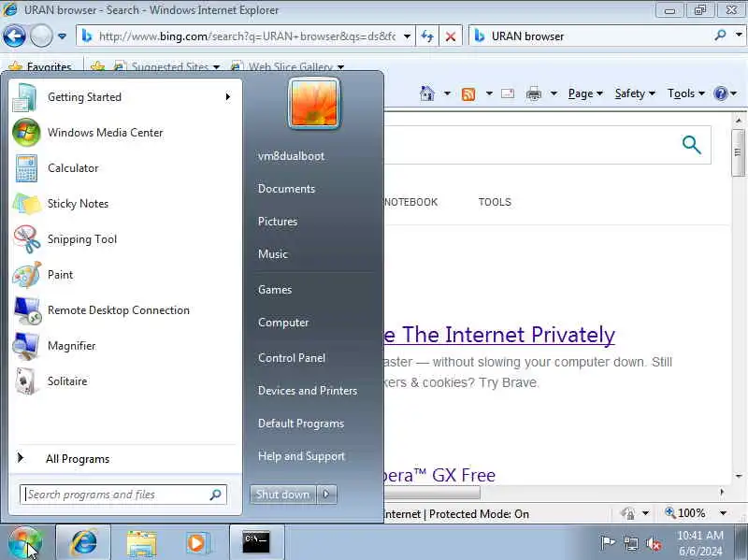Open the Page menu

585,93
